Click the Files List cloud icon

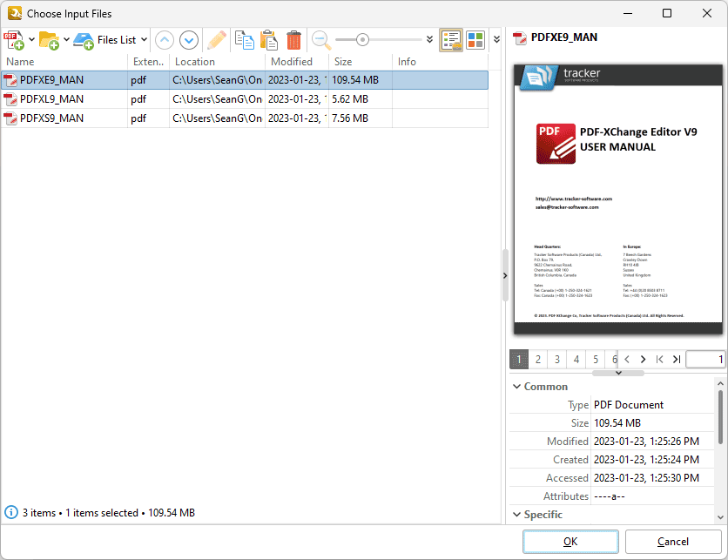coord(84,40)
